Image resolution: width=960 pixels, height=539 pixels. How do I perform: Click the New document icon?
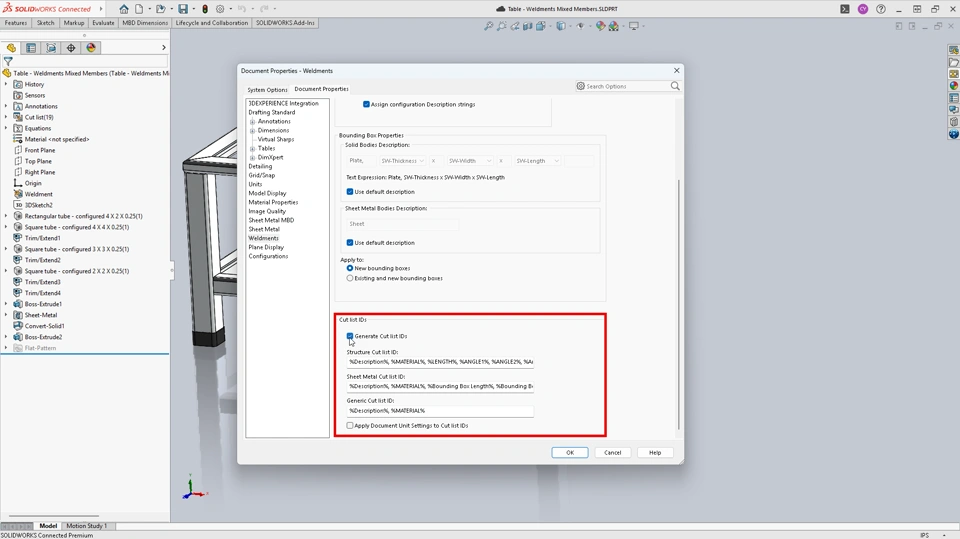(x=140, y=9)
